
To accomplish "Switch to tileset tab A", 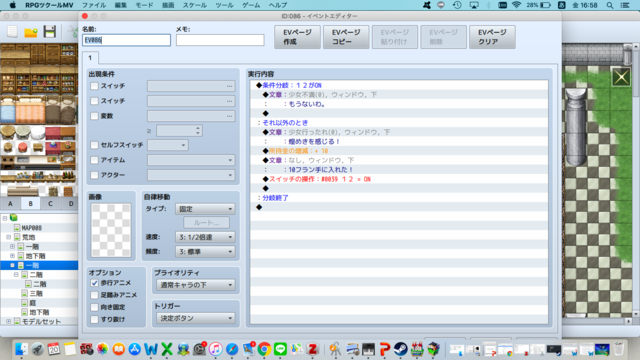I will [10, 203].
